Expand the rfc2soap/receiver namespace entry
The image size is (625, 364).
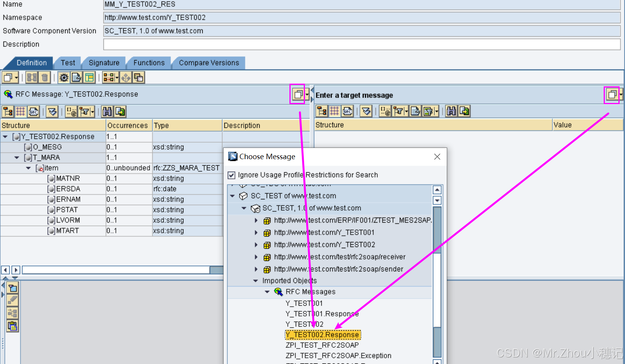click(256, 257)
